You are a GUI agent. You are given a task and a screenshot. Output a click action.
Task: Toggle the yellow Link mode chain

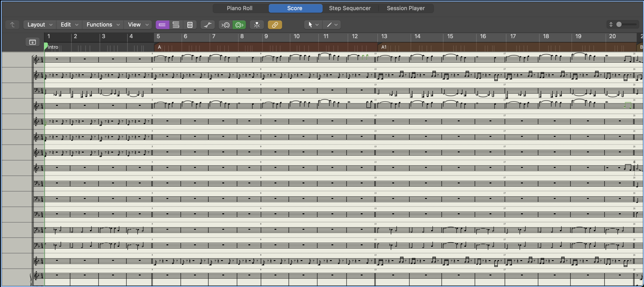(275, 25)
